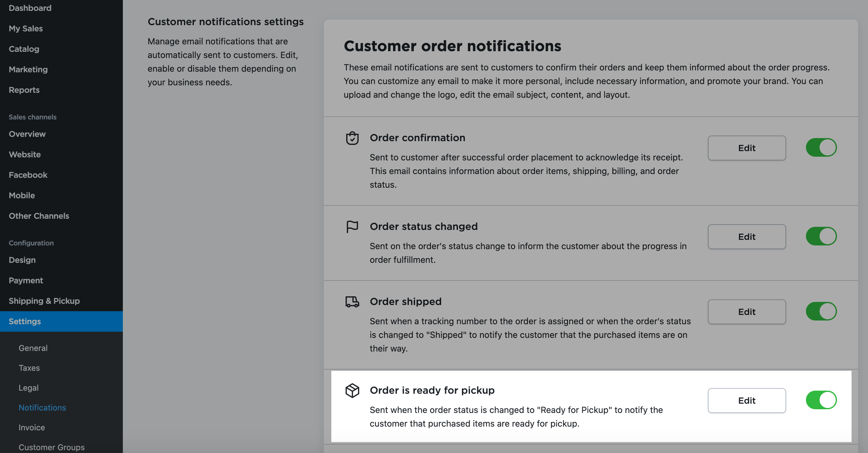Image resolution: width=868 pixels, height=453 pixels.
Task: Open the Dashboard menu item
Action: (x=30, y=8)
